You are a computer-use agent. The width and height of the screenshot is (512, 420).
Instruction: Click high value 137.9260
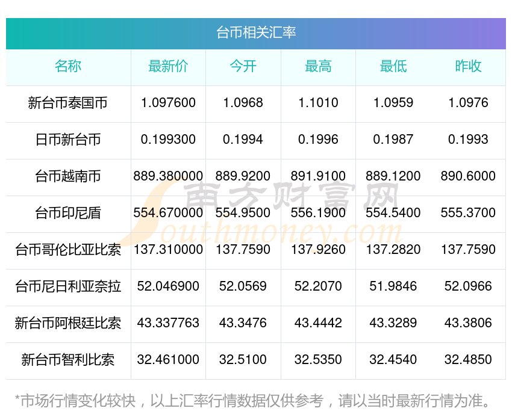(x=318, y=250)
